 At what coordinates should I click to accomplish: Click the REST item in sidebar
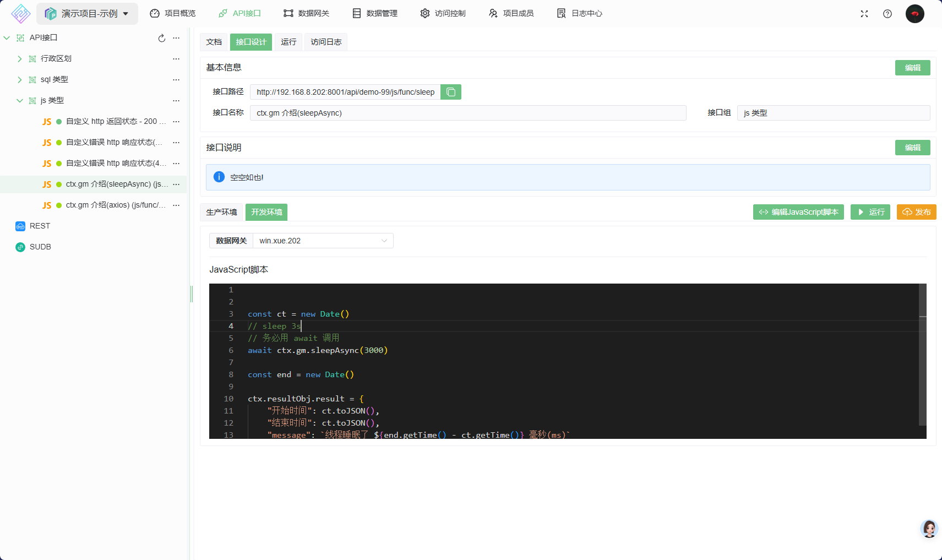(x=40, y=226)
